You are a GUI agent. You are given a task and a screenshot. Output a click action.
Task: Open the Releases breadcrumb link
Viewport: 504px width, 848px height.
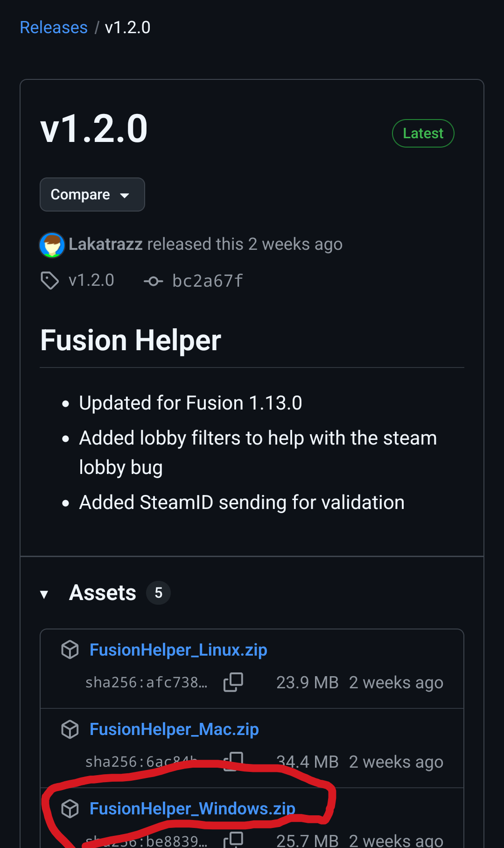(54, 28)
